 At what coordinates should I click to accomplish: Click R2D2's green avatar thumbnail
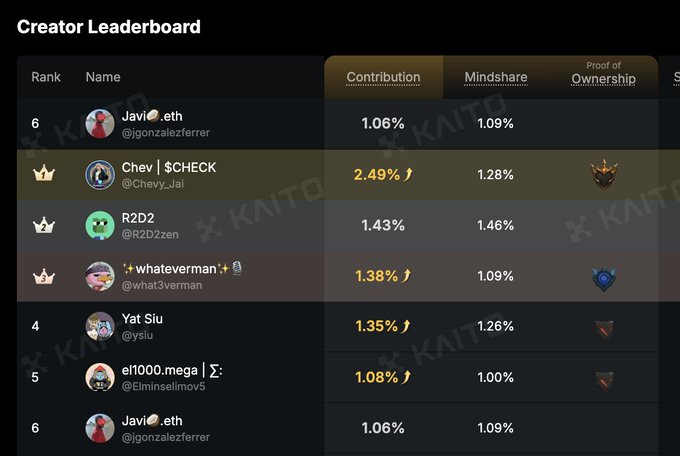tap(100, 225)
